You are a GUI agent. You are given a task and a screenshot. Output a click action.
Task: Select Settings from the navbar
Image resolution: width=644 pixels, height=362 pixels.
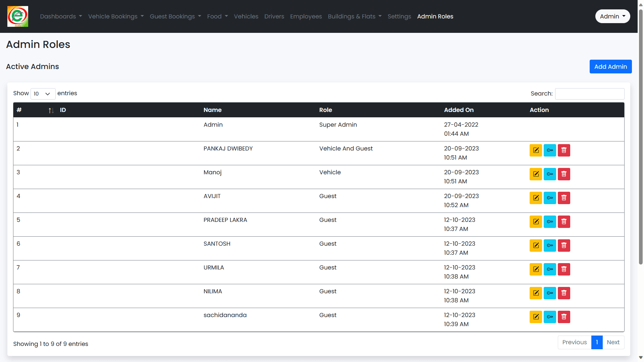[x=399, y=16]
